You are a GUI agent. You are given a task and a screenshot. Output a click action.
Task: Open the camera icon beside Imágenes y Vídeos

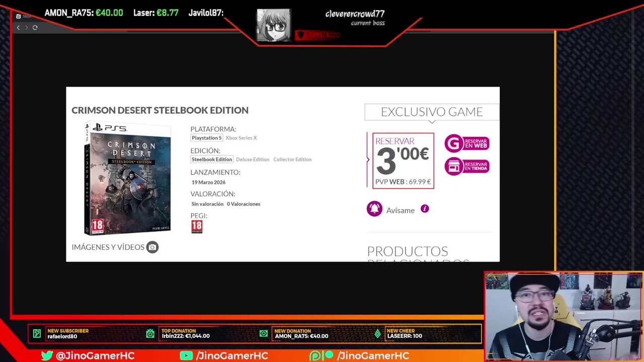tap(152, 247)
